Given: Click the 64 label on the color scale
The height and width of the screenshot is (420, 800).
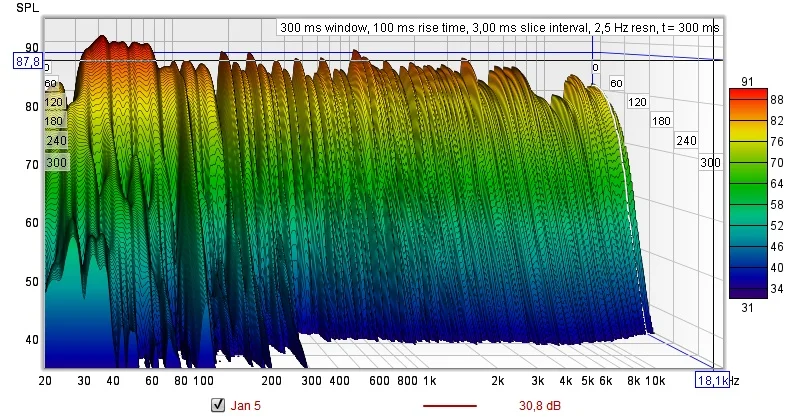Looking at the screenshot, I should (777, 183).
